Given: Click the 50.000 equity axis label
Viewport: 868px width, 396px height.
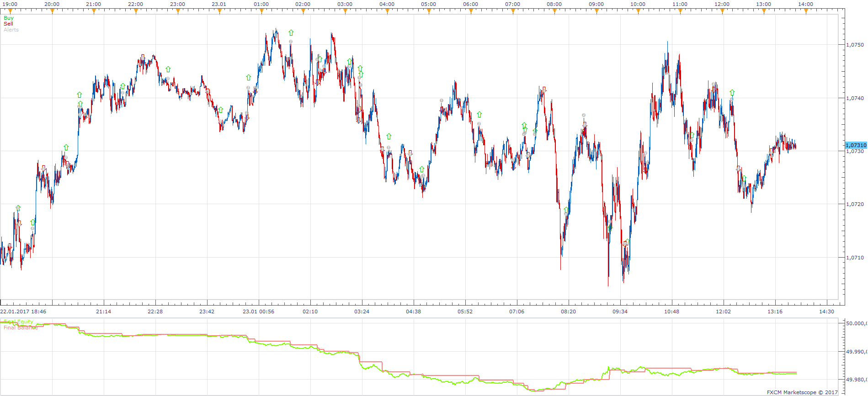Looking at the screenshot, I should click(x=856, y=323).
